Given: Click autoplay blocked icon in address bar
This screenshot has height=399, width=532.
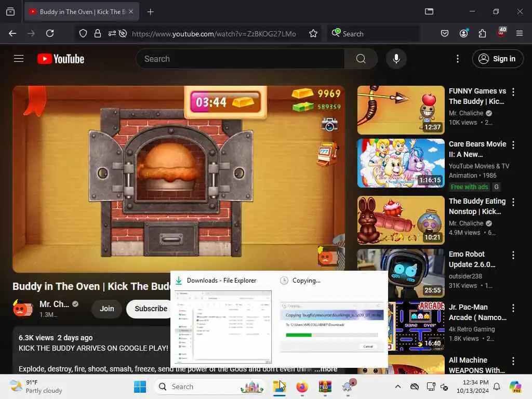Looking at the screenshot, I should [123, 33].
